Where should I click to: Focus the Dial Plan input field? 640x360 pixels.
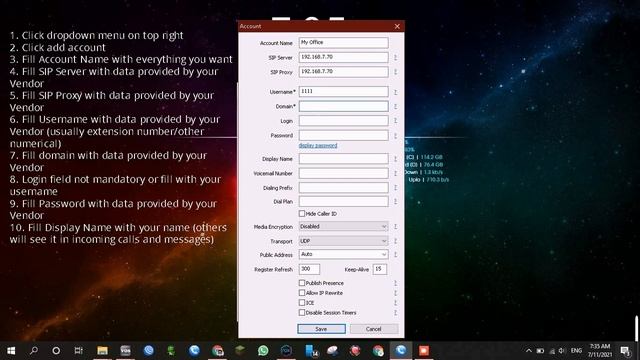point(343,201)
